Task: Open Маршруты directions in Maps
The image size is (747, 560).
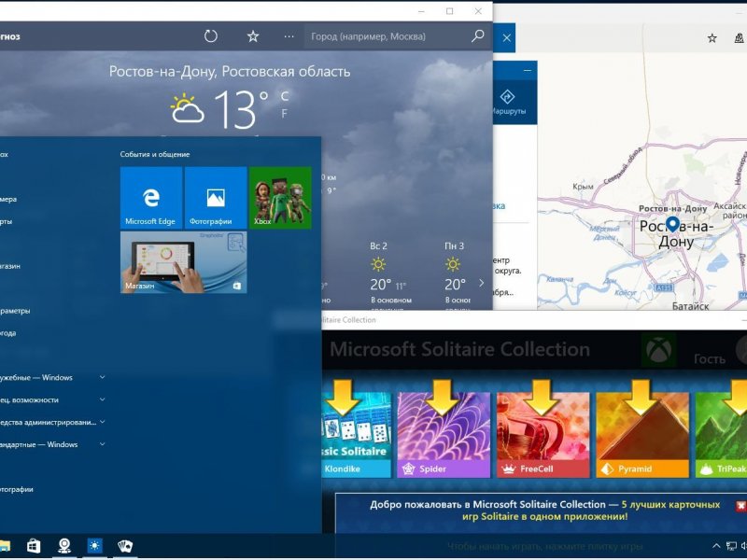Action: (508, 103)
